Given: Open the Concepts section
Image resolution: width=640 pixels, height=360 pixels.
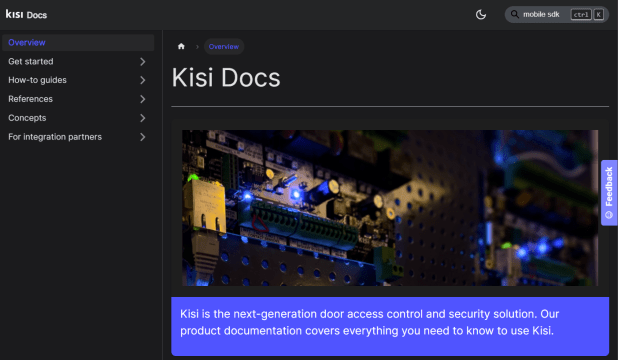Looking at the screenshot, I should pos(27,118).
